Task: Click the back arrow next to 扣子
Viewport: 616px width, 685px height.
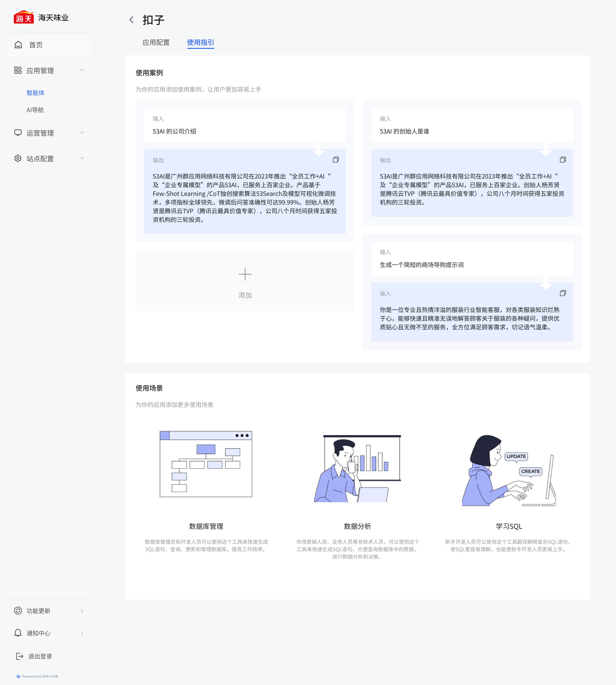Action: tap(131, 20)
